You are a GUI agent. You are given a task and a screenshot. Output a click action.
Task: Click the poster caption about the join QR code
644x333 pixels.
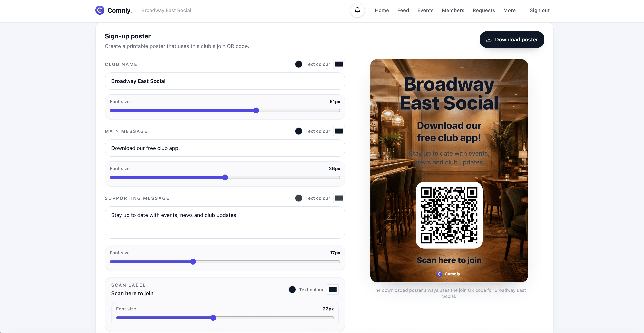tap(449, 293)
